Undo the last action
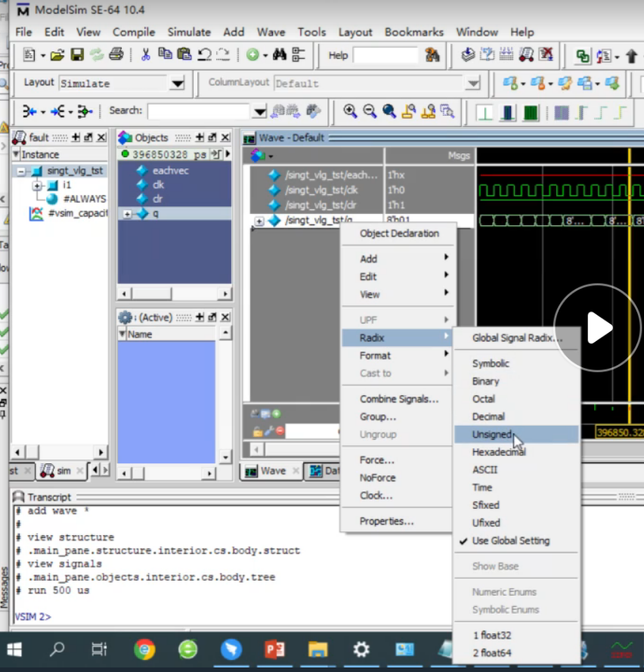 204,54
